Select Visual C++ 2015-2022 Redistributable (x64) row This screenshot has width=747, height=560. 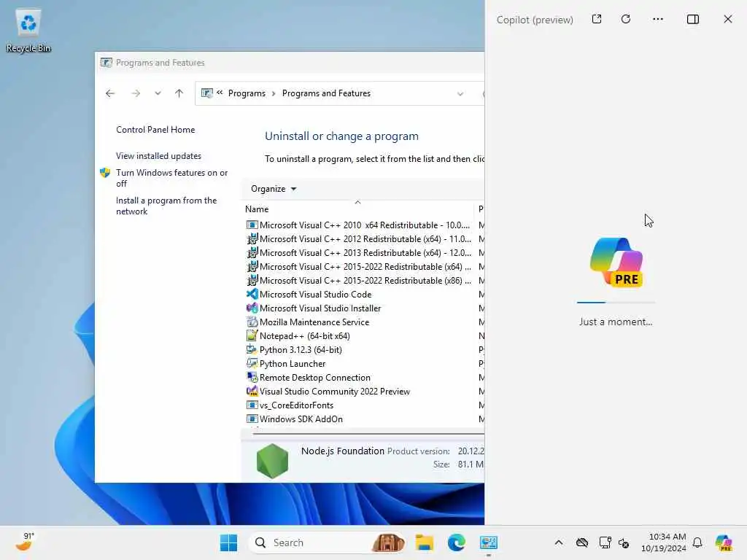[359, 267]
